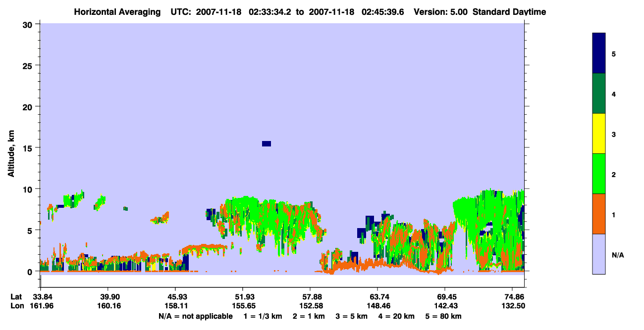Image resolution: width=644 pixels, height=330 pixels.
Task: Click the colorbar label '3'
Action: point(614,134)
